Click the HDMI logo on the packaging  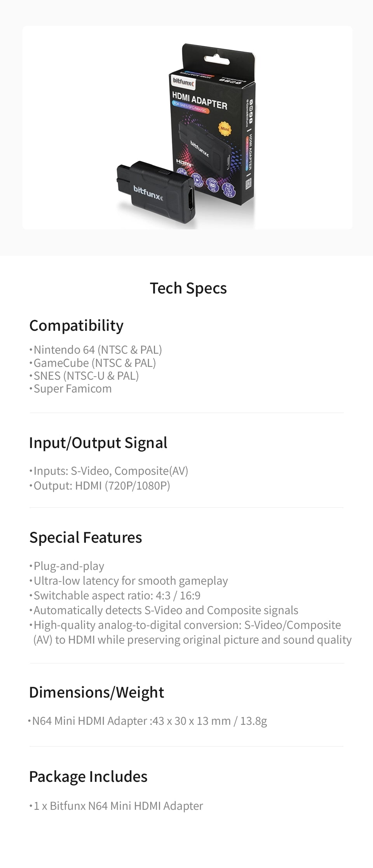coord(184,162)
